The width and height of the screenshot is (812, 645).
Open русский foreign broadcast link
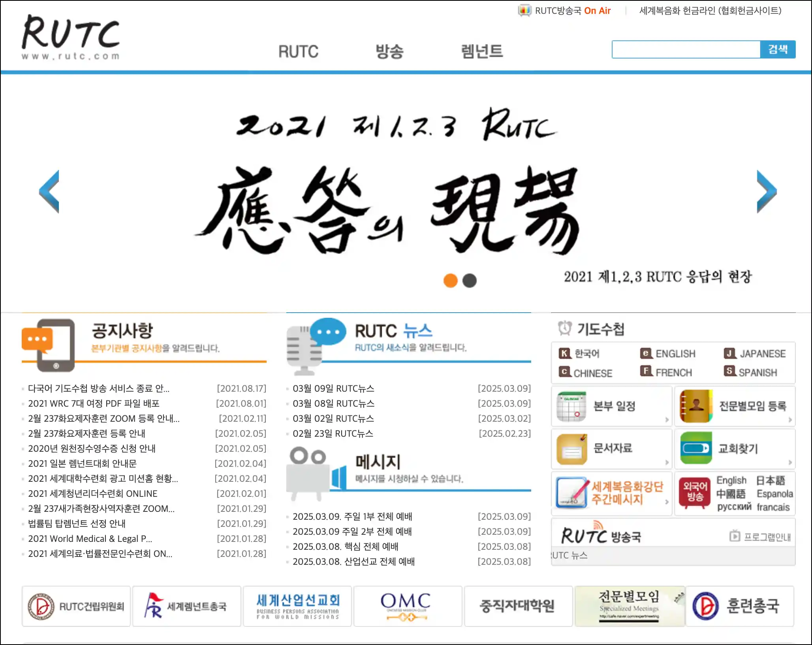coord(734,507)
